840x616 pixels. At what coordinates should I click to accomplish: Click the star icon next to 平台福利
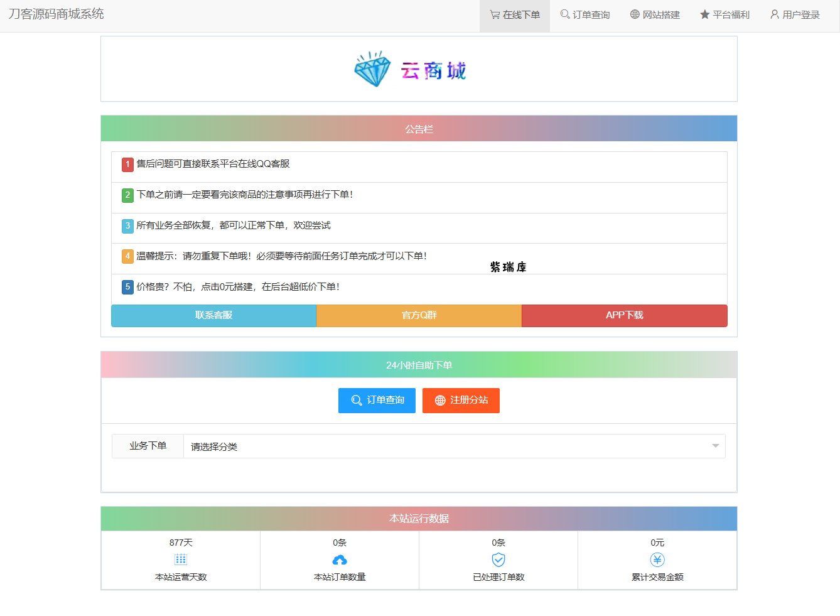coord(704,14)
